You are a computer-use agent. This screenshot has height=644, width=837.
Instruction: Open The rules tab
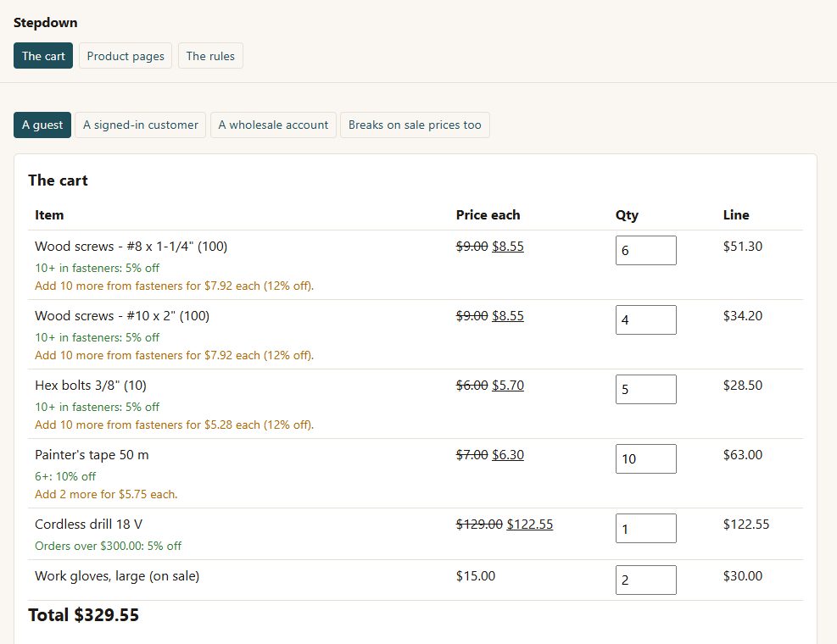tap(210, 56)
